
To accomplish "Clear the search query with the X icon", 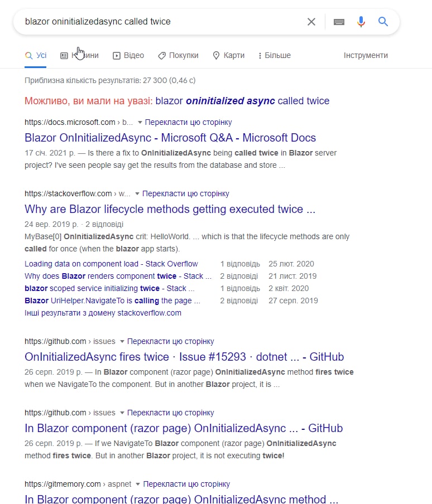I will pos(311,22).
